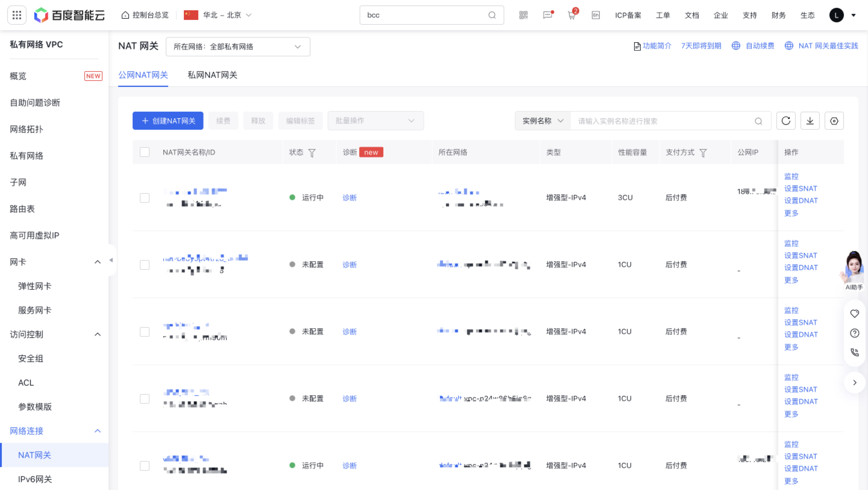Open the shopping cart icon
Screen dimensions: 868x490
(572, 15)
